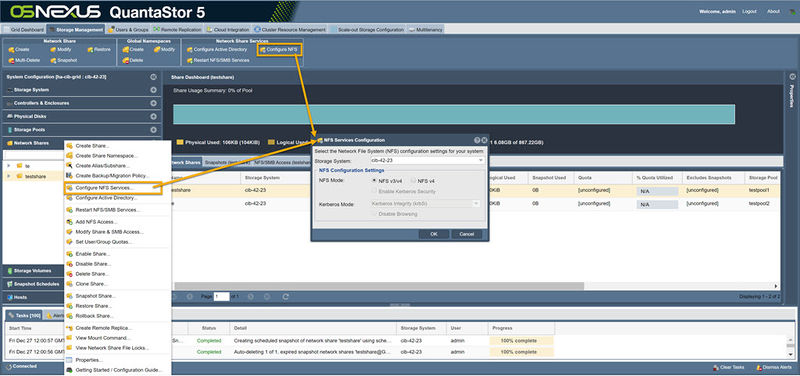Click the Properties icon in context menu
The height and width of the screenshot is (376, 800).
[69, 360]
